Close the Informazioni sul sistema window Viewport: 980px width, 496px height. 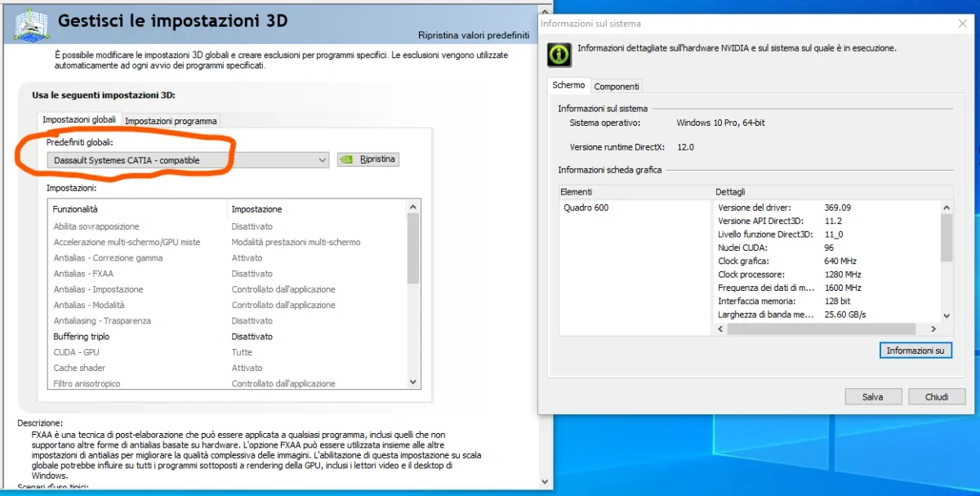[x=963, y=24]
